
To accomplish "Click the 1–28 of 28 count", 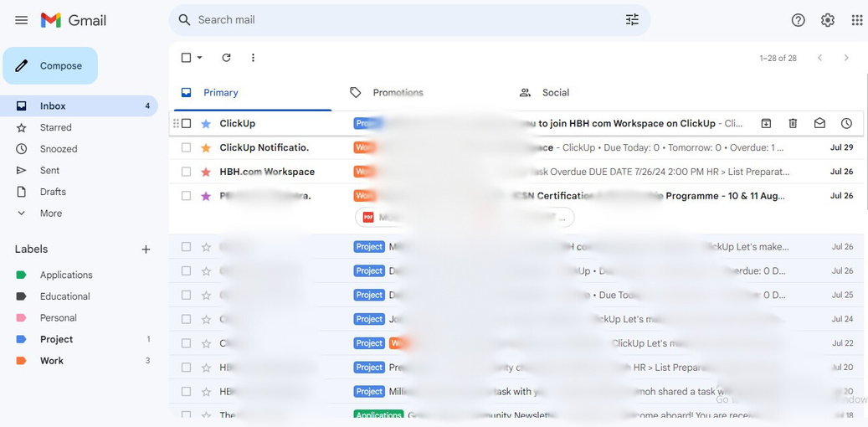I will point(778,58).
